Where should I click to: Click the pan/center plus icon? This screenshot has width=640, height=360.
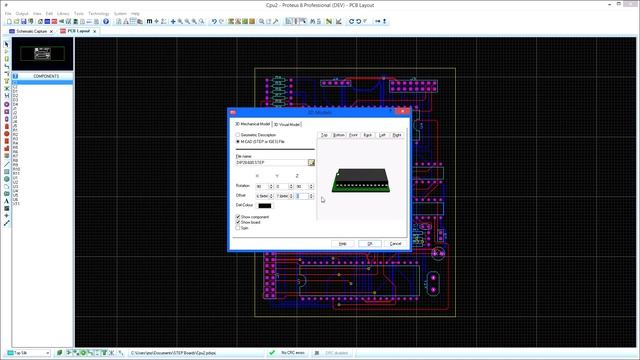(x=173, y=21)
